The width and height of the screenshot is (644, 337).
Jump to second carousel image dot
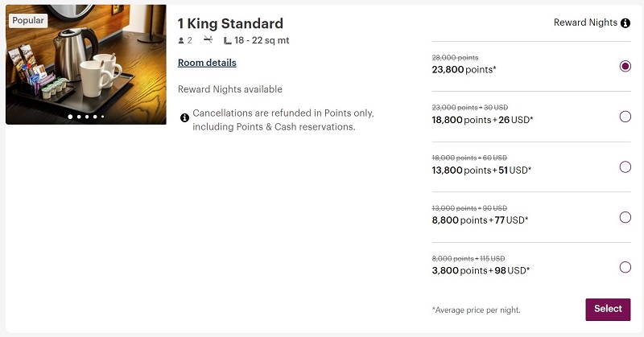click(79, 117)
